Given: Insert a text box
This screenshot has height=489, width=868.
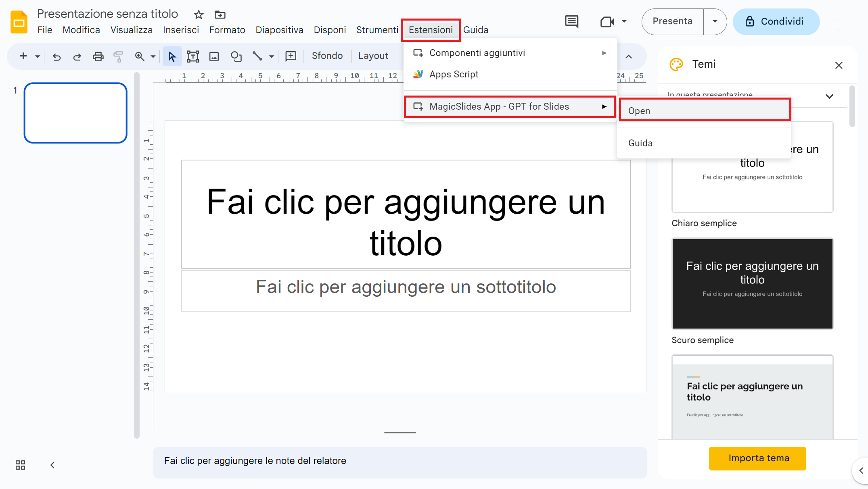Looking at the screenshot, I should coord(193,56).
